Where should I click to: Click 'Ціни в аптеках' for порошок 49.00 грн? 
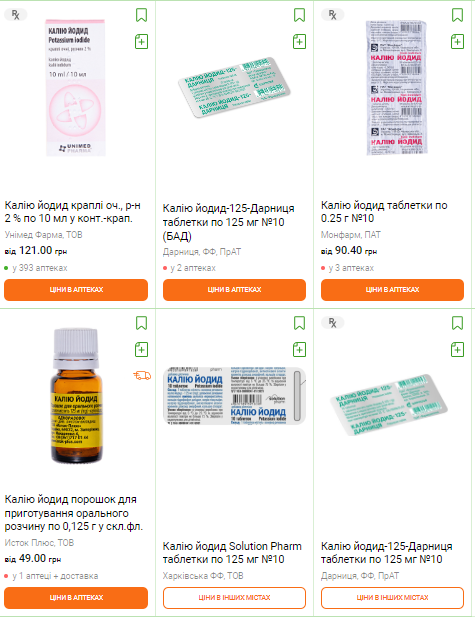pos(76,598)
